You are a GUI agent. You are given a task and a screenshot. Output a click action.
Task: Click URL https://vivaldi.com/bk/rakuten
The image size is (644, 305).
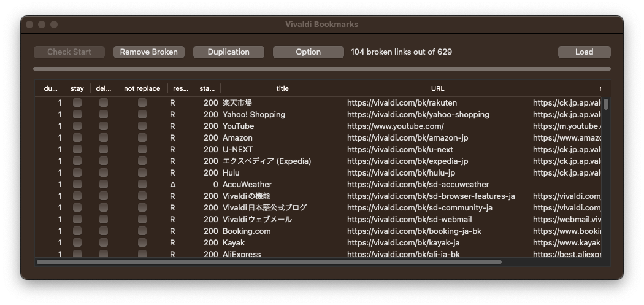402,102
